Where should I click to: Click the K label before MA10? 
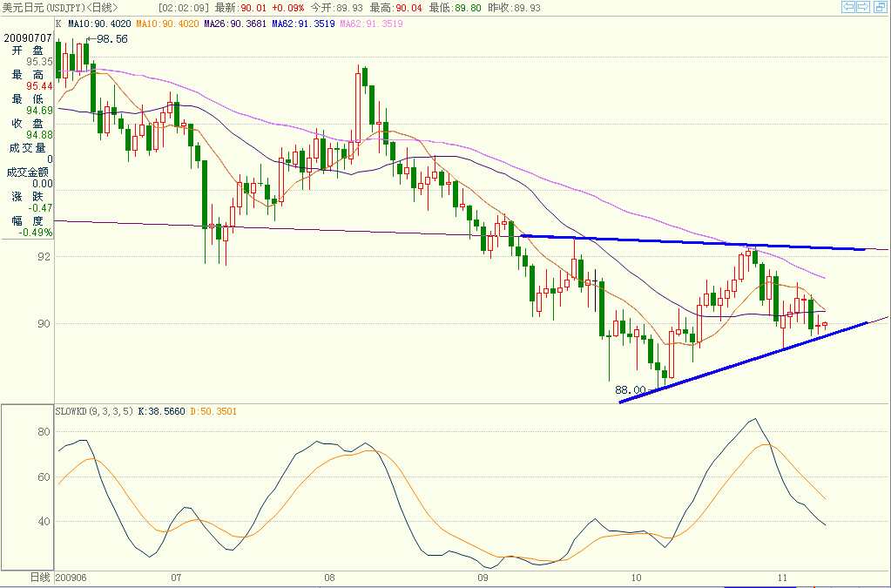pyautogui.click(x=58, y=24)
